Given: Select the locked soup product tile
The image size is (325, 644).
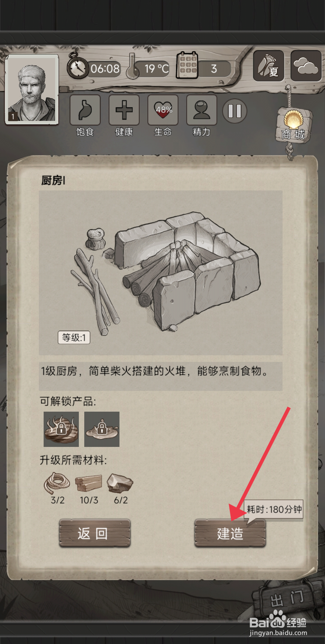Looking at the screenshot, I should [x=102, y=429].
